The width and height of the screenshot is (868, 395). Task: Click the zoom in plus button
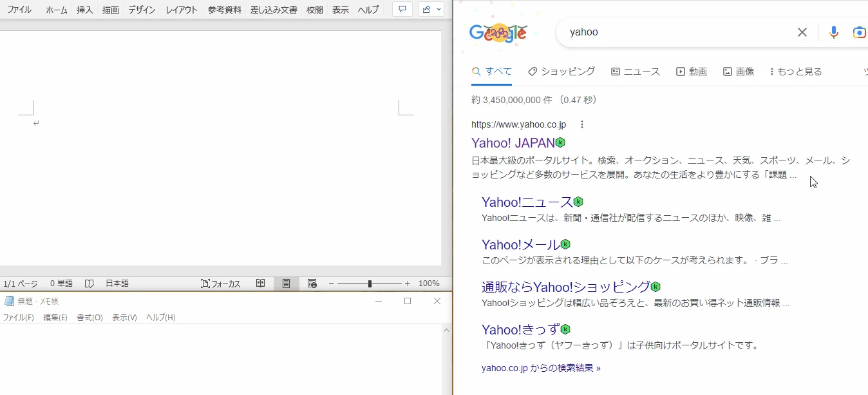(407, 284)
